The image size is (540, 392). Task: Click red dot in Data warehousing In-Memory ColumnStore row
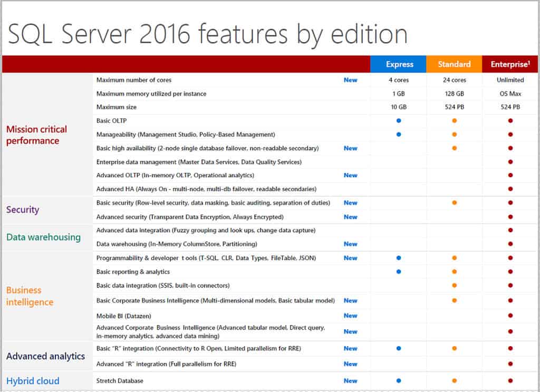[510, 244]
